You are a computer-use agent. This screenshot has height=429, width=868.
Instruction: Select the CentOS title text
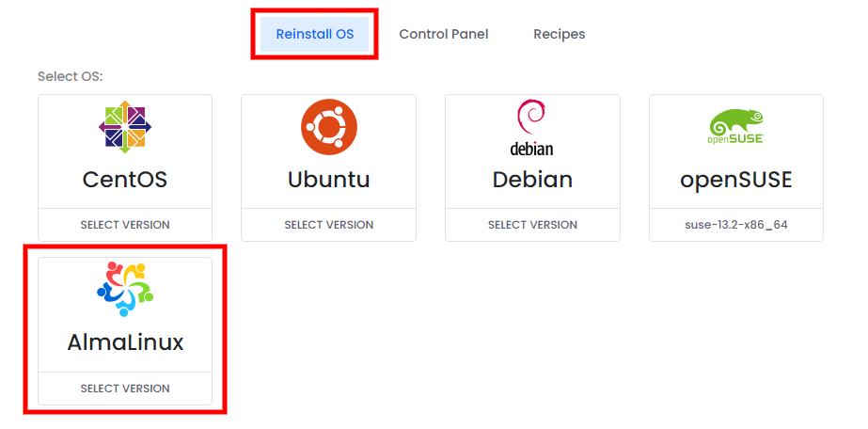click(x=125, y=180)
